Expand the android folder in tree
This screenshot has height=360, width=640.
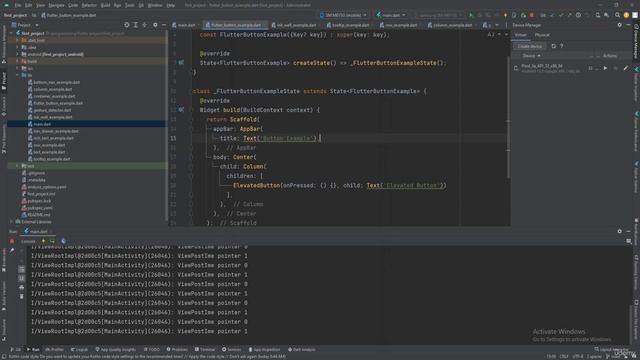coord(17,54)
